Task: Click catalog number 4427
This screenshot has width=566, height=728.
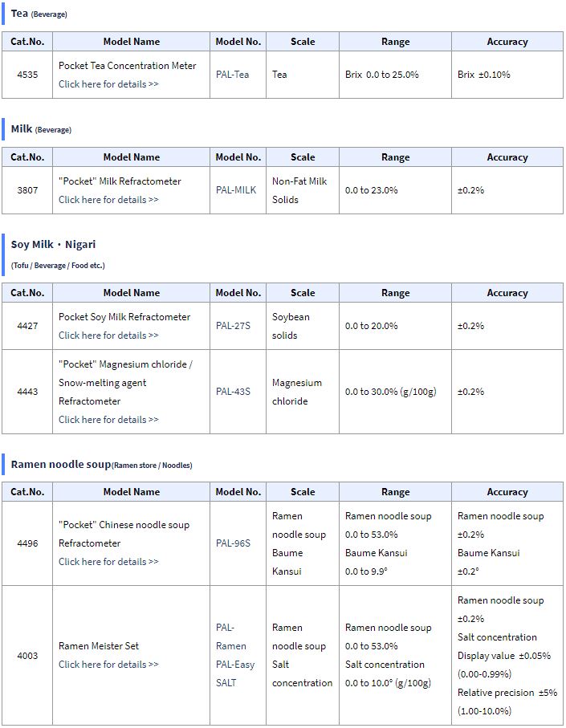Action: tap(27, 326)
